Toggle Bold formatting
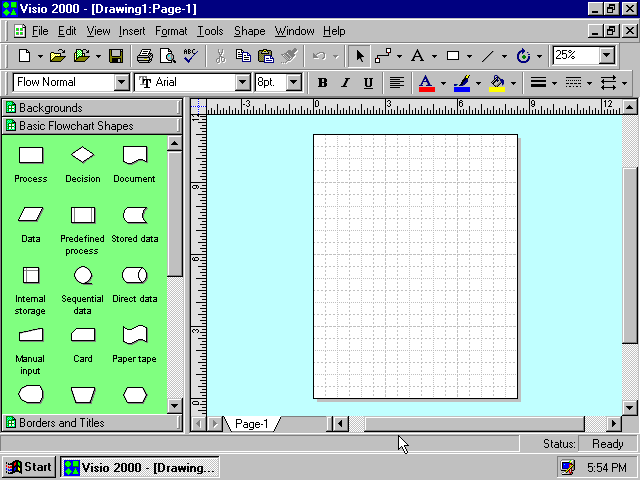The height and width of the screenshot is (480, 640). [322, 83]
